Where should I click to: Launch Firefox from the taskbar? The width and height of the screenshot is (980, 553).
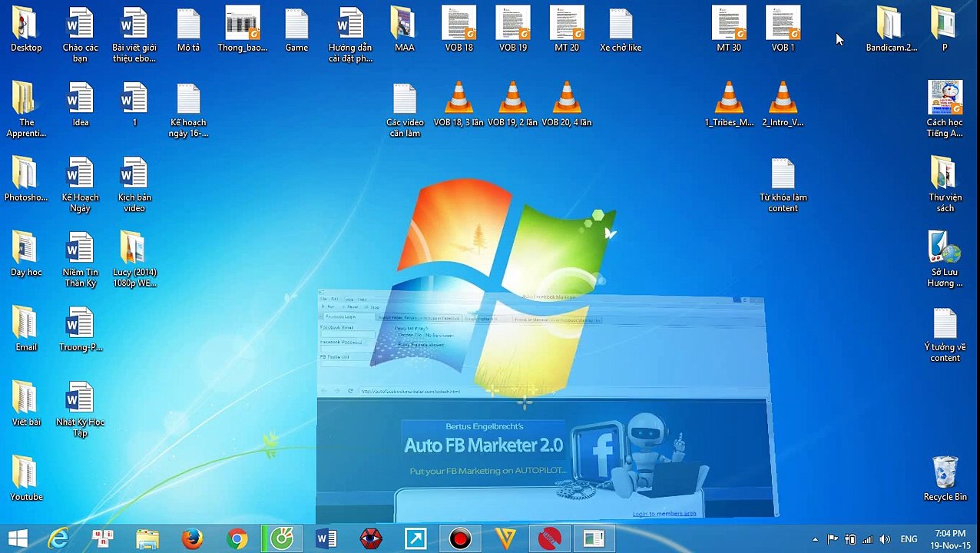[192, 539]
